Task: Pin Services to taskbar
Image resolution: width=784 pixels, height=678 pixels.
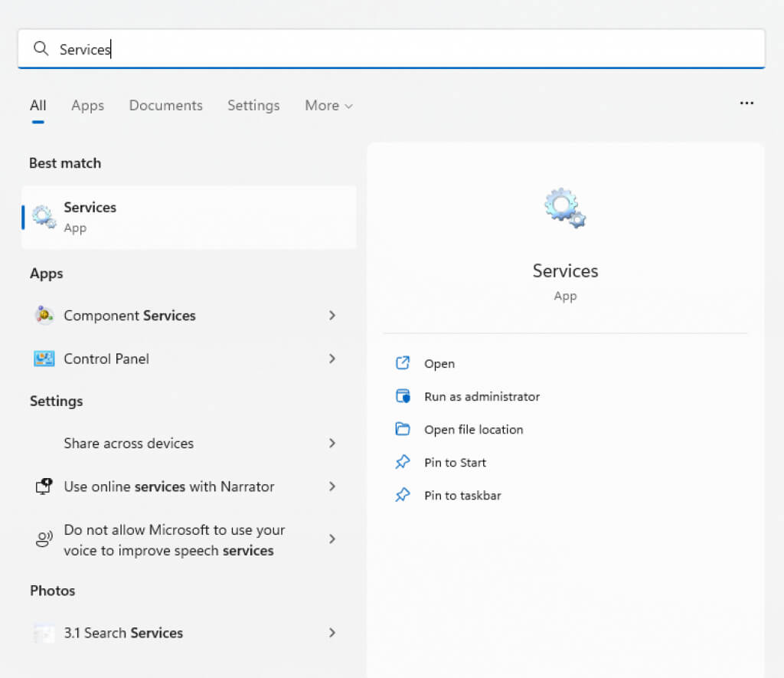Action: pyautogui.click(x=462, y=496)
